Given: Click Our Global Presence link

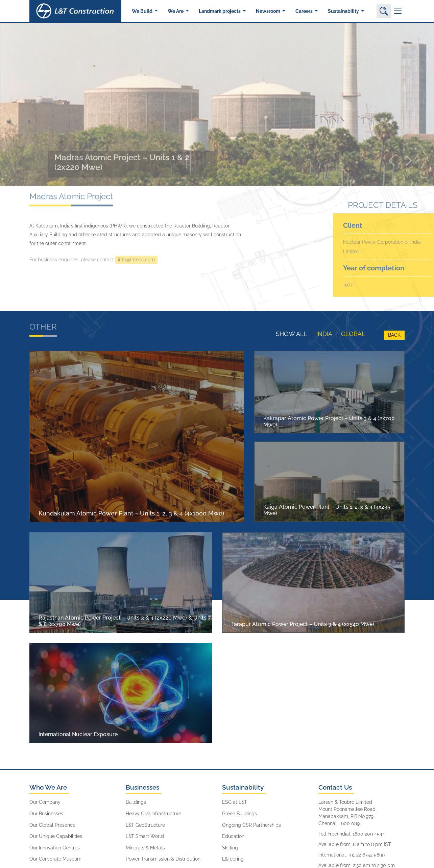Looking at the screenshot, I should (x=52, y=825).
